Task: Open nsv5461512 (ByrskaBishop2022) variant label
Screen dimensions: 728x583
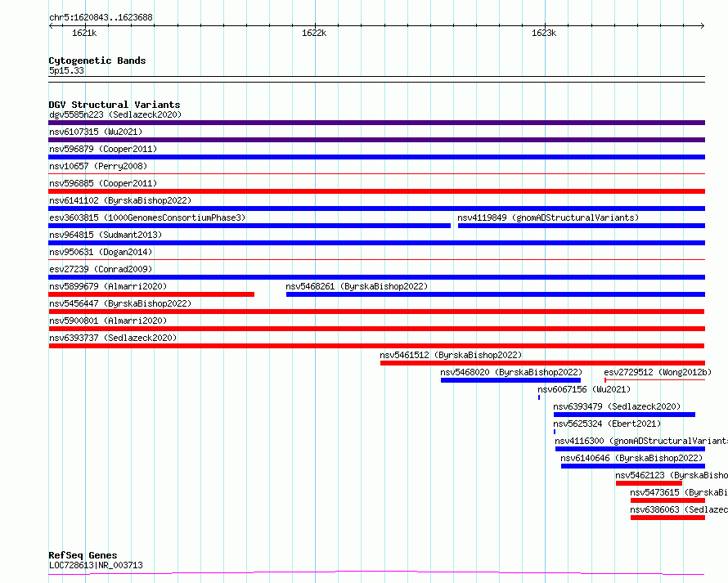Action: 451,355
